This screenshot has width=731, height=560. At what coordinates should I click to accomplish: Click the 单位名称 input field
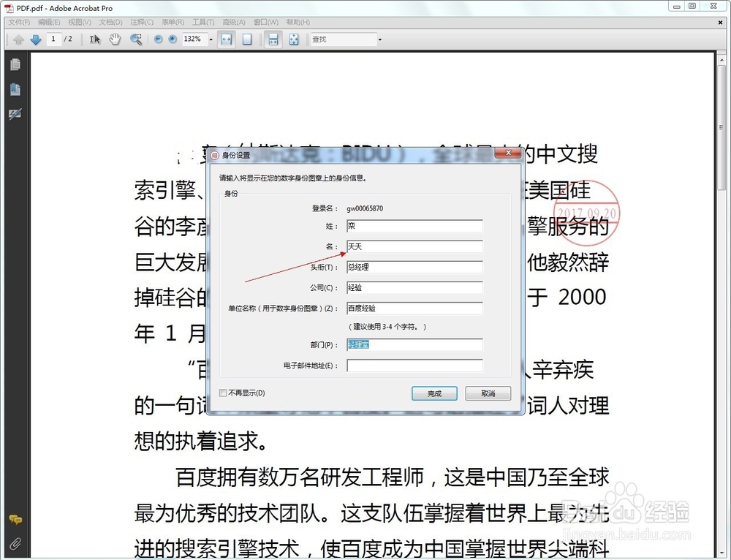(414, 309)
